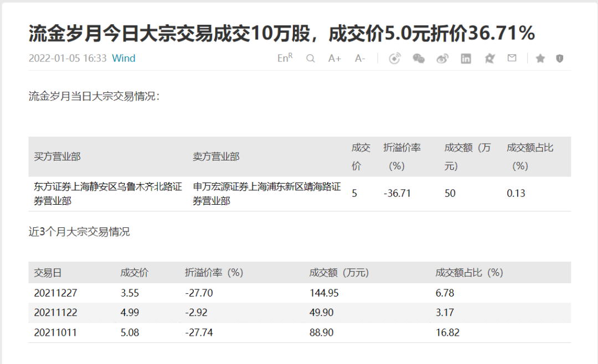598x364 pixels.
Task: Share article to Weibo
Action: 442,58
